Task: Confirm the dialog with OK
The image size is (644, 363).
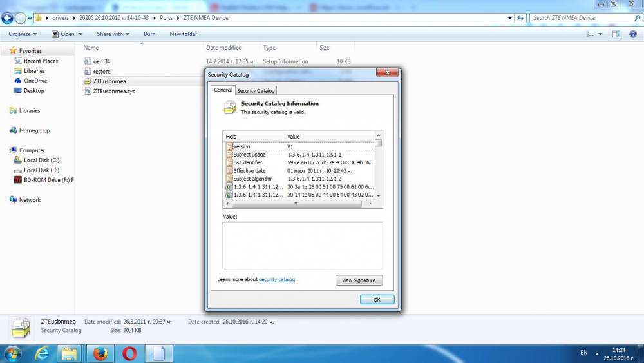Action: [377, 300]
